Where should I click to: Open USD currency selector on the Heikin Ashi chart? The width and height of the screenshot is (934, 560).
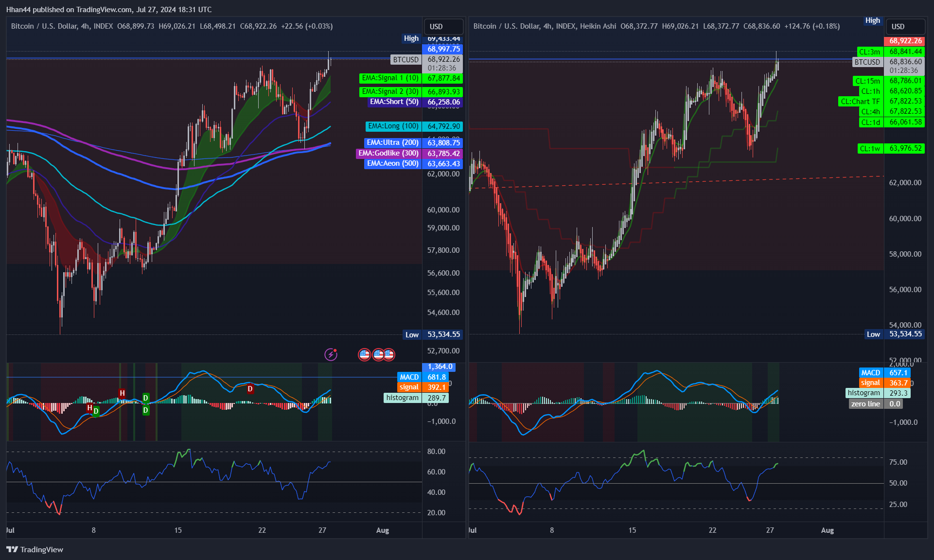coord(905,26)
